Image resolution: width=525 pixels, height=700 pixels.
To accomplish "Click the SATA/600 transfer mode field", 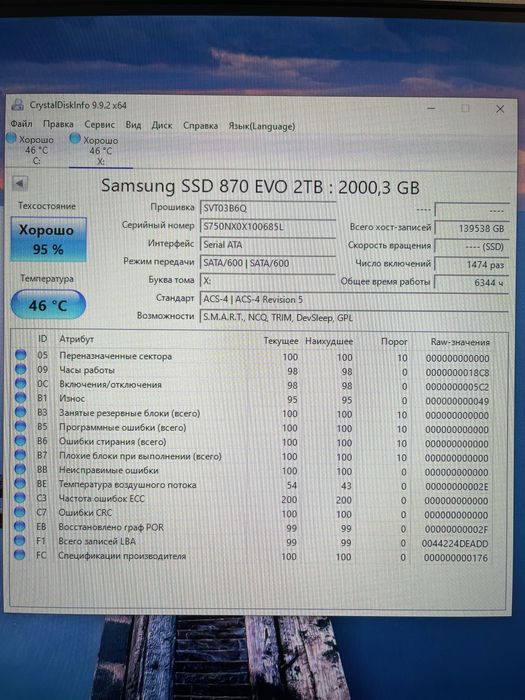I will (268, 263).
